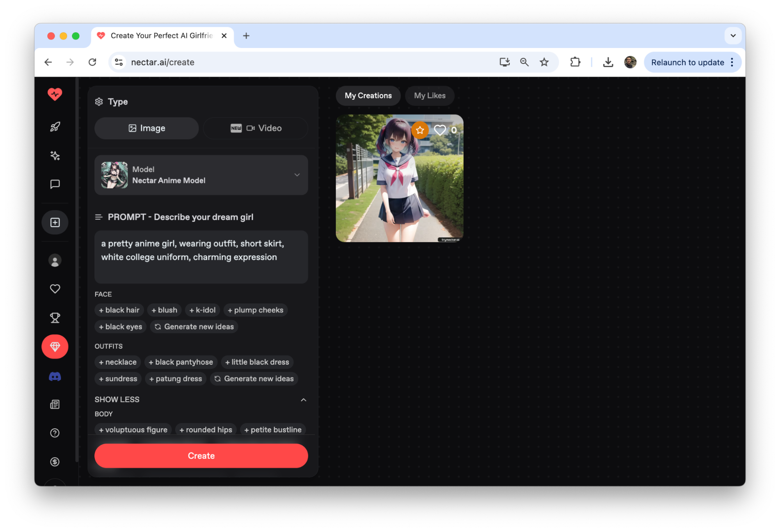Viewport: 780px width, 532px height.
Task: Switch to My Likes tab
Action: click(430, 96)
